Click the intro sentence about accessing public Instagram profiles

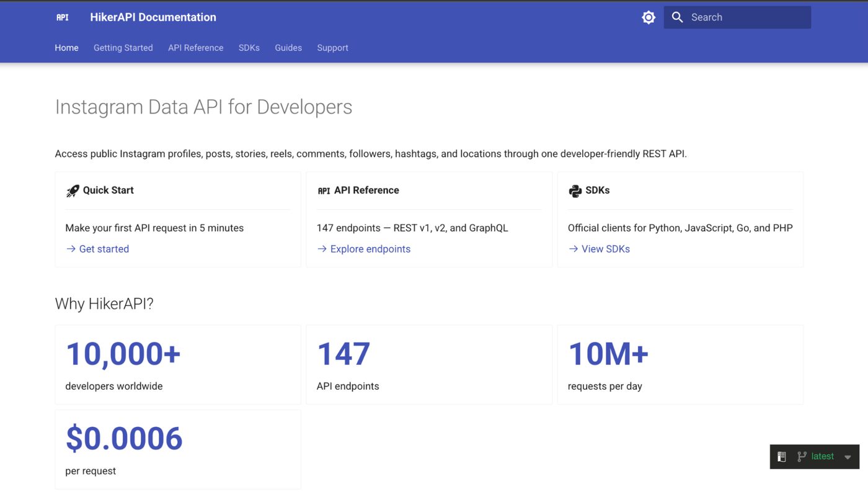coord(371,154)
